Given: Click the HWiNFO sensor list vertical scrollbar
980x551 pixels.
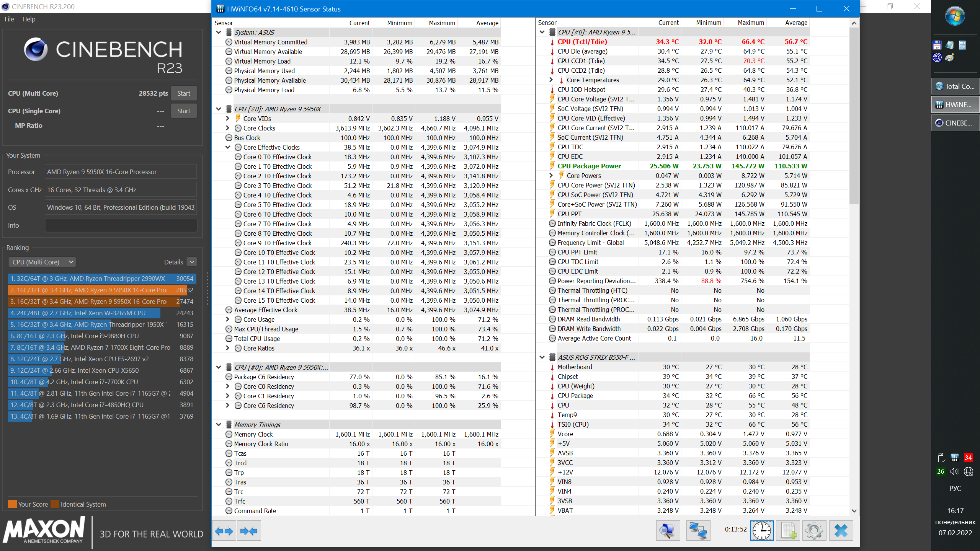Looking at the screenshot, I should (x=854, y=115).
